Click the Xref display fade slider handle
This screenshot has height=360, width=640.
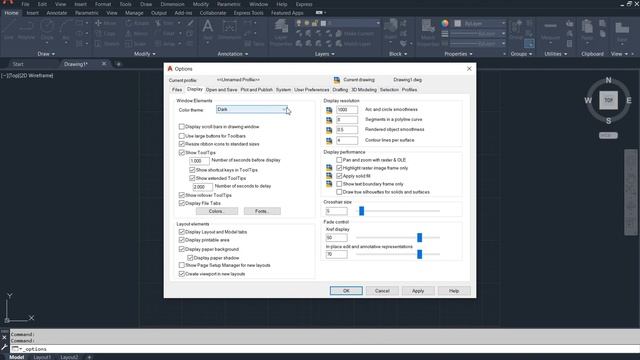click(x=419, y=237)
